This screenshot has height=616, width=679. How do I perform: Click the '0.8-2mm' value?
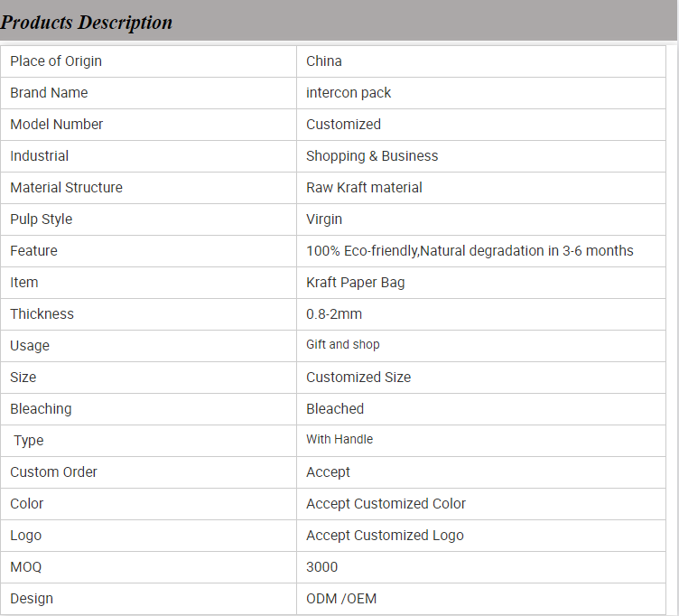pos(334,314)
